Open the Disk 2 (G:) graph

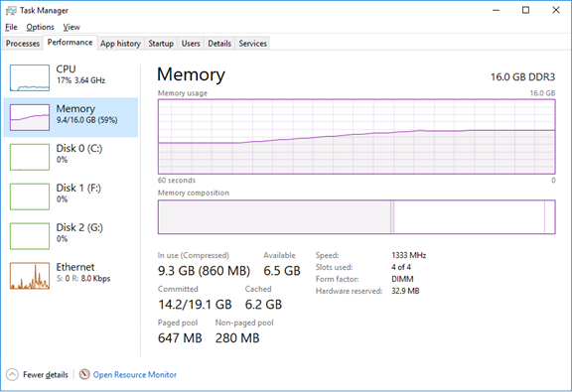(30, 236)
